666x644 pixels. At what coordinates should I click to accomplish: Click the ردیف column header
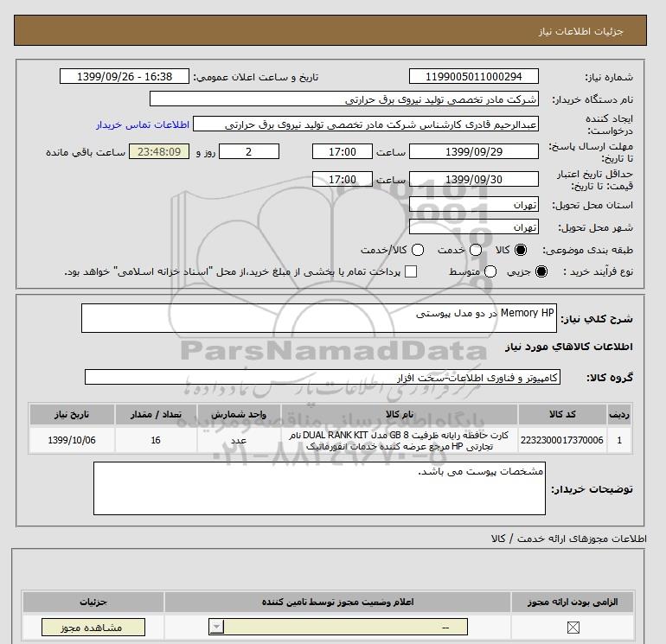618,414
